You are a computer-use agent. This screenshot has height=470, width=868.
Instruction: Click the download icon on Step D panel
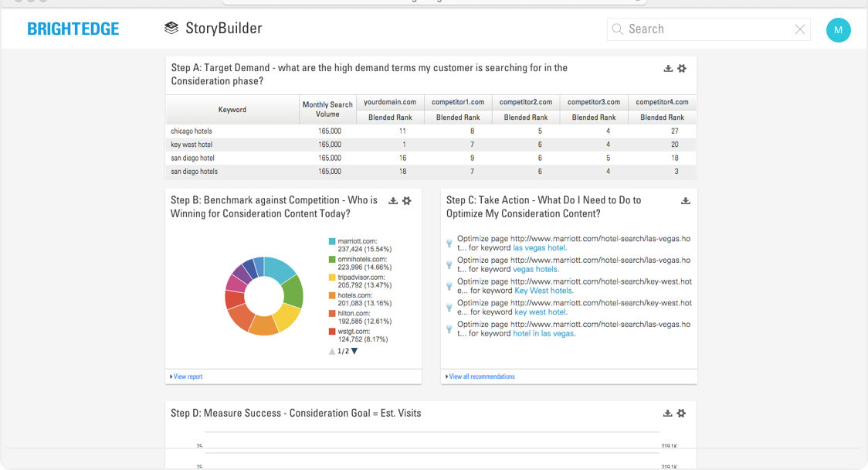[668, 414]
